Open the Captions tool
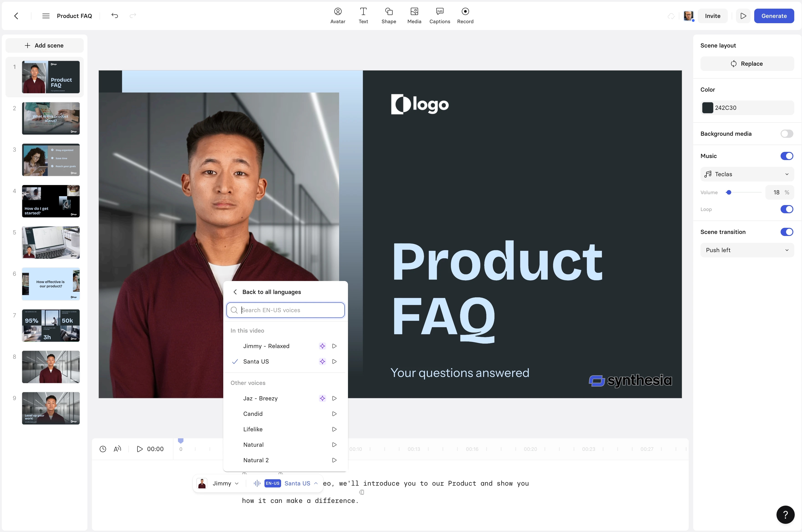This screenshot has height=532, width=802. (439, 16)
